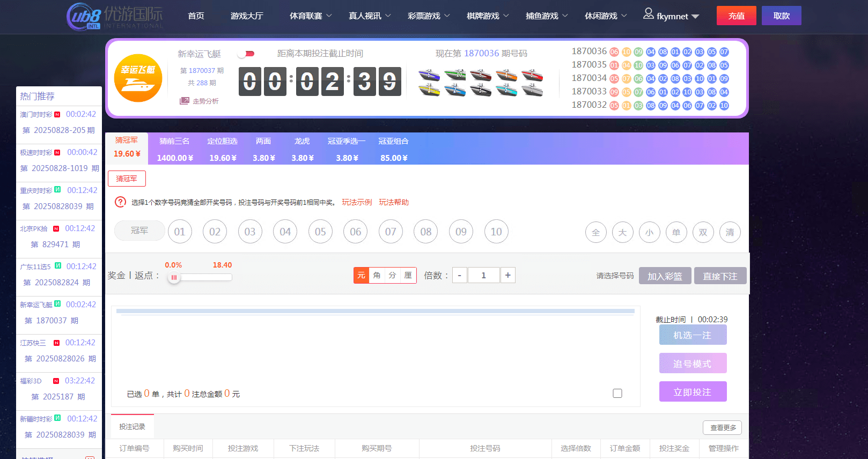Viewport: 868px width, 459px height.
Task: Toggle the switch next to 新幸运飞艇
Action: click(246, 54)
